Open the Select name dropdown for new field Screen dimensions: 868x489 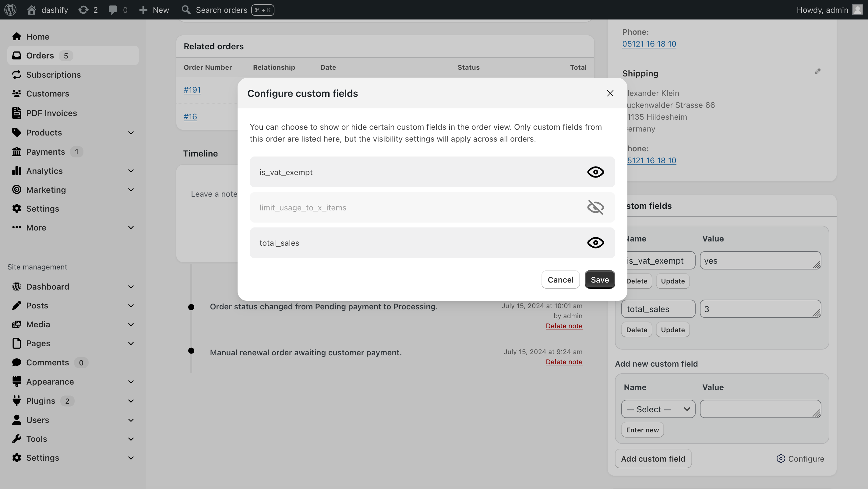click(x=658, y=409)
